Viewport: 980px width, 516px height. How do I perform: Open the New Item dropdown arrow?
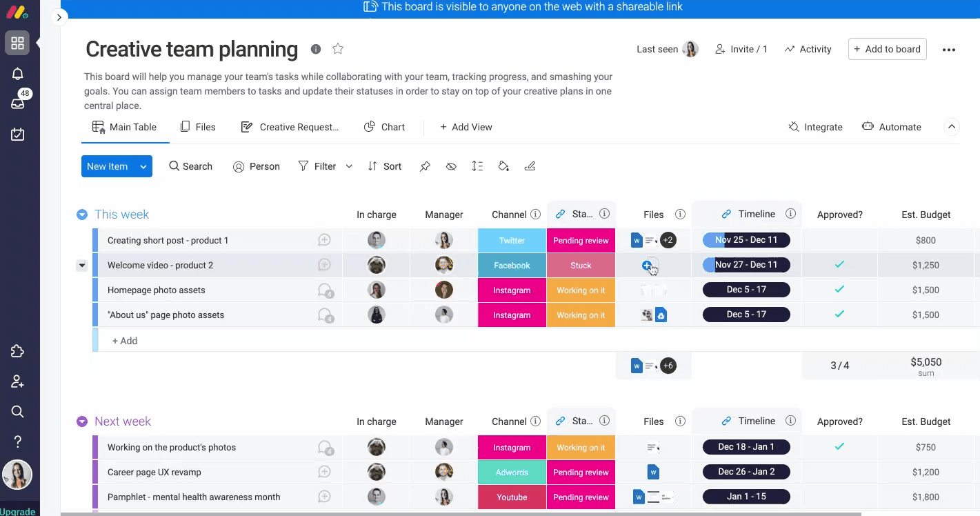coord(143,166)
